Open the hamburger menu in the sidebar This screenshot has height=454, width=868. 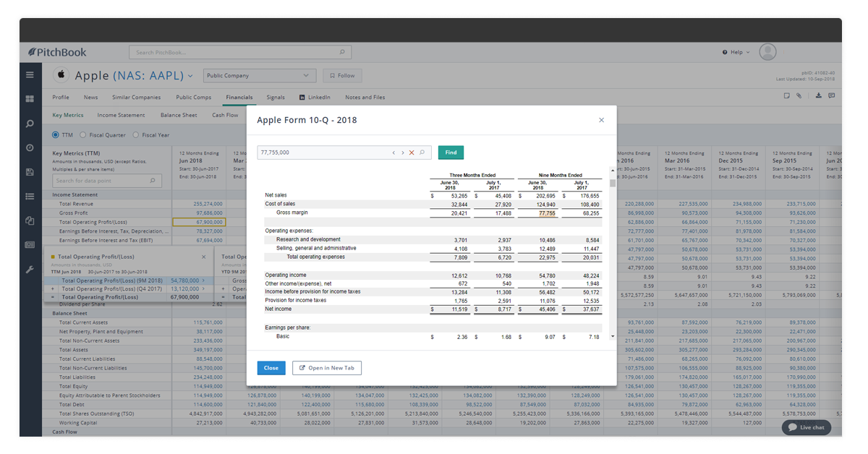pos(30,74)
